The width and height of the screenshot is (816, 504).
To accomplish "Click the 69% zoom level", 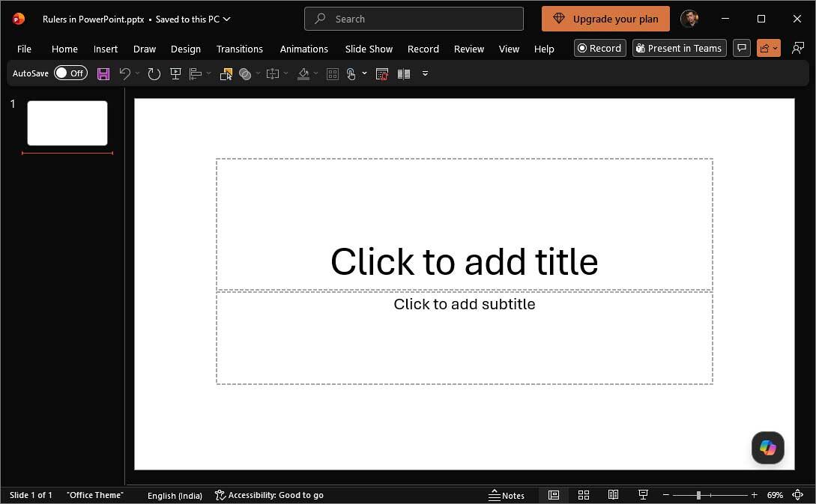I will click(775, 495).
